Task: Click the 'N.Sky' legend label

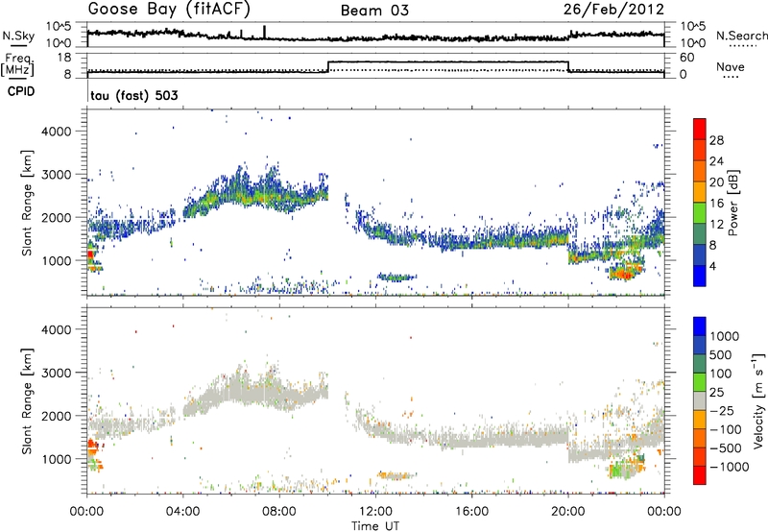Action: pos(18,36)
